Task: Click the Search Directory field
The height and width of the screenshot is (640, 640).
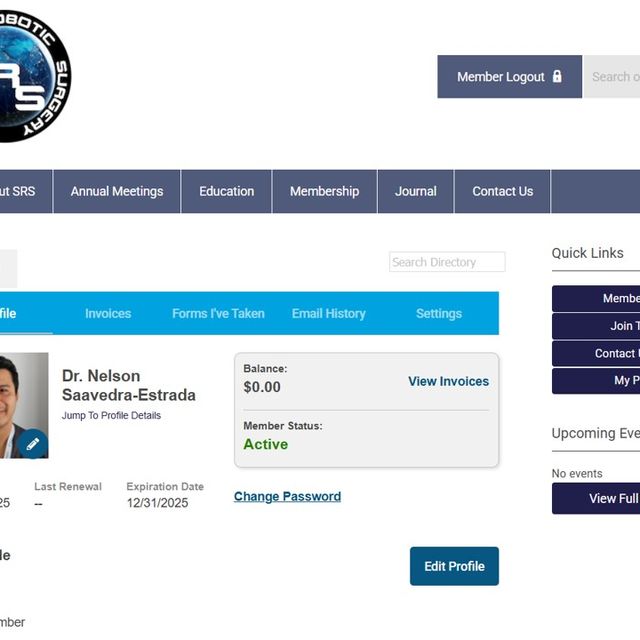Action: click(x=447, y=262)
